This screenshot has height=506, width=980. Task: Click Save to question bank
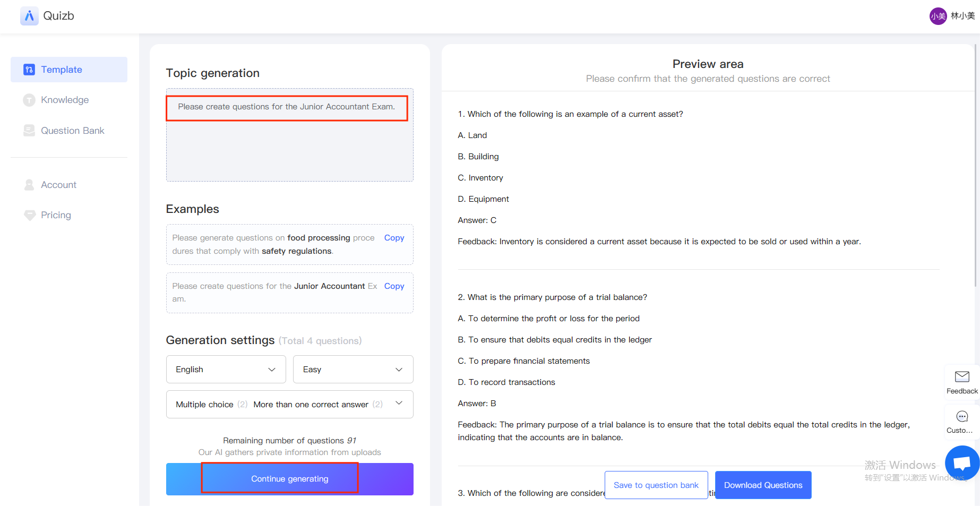click(x=656, y=485)
